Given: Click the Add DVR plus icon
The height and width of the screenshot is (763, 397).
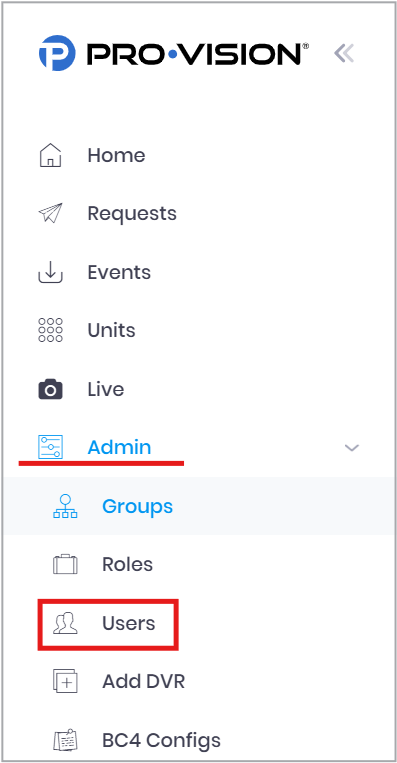Looking at the screenshot, I should coord(65,682).
